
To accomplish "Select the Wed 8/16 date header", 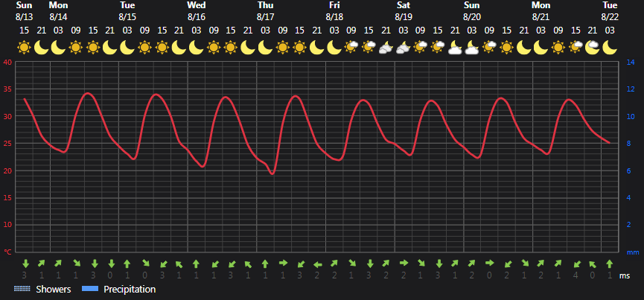I will (197, 11).
